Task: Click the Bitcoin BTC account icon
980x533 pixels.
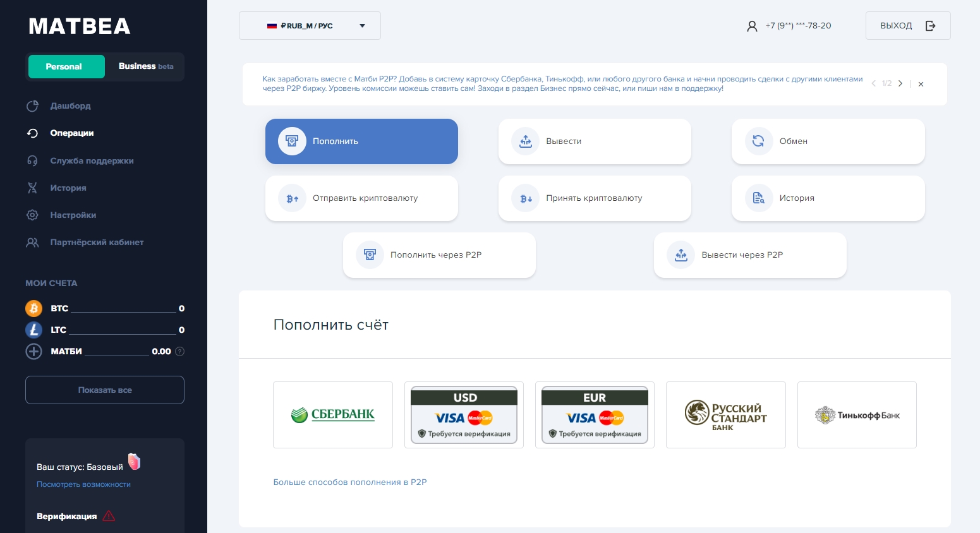Action: coord(33,308)
